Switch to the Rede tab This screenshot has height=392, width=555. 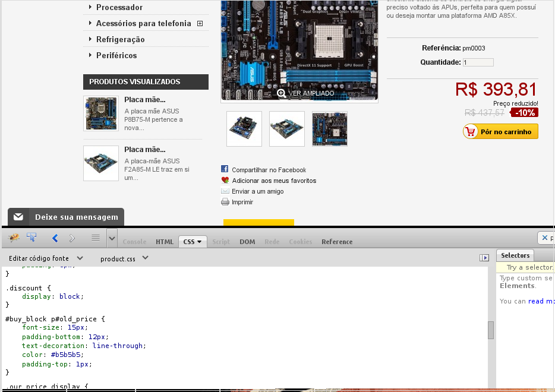[x=272, y=242]
